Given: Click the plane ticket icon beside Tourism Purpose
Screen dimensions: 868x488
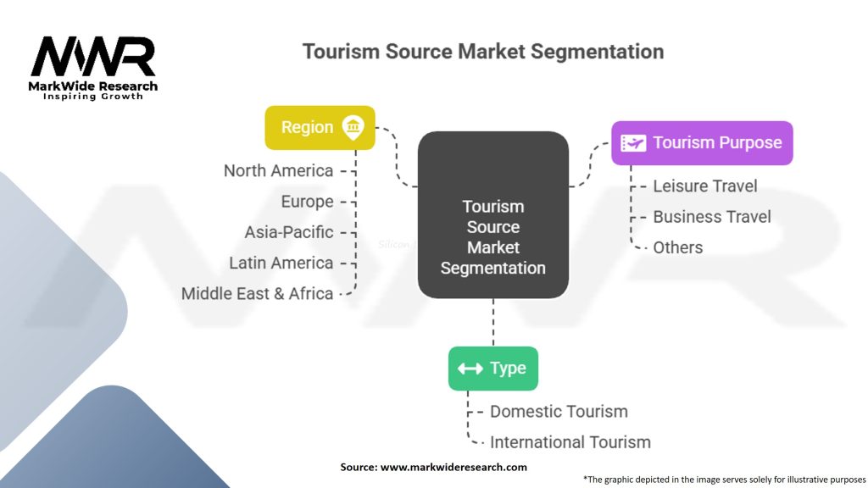Looking at the screenshot, I should pos(633,142).
